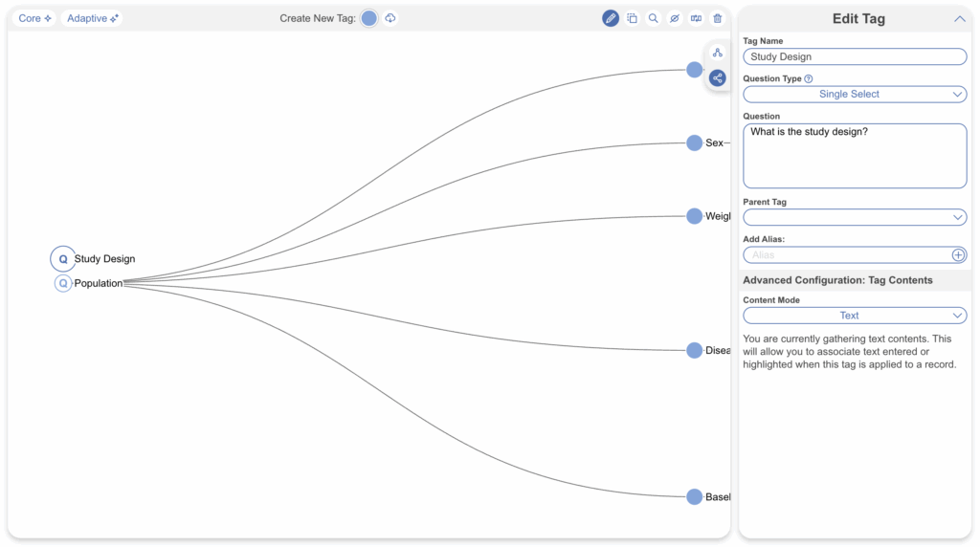The height and width of the screenshot is (547, 980).
Task: Collapse the Edit Tag panel chevron
Action: (959, 19)
